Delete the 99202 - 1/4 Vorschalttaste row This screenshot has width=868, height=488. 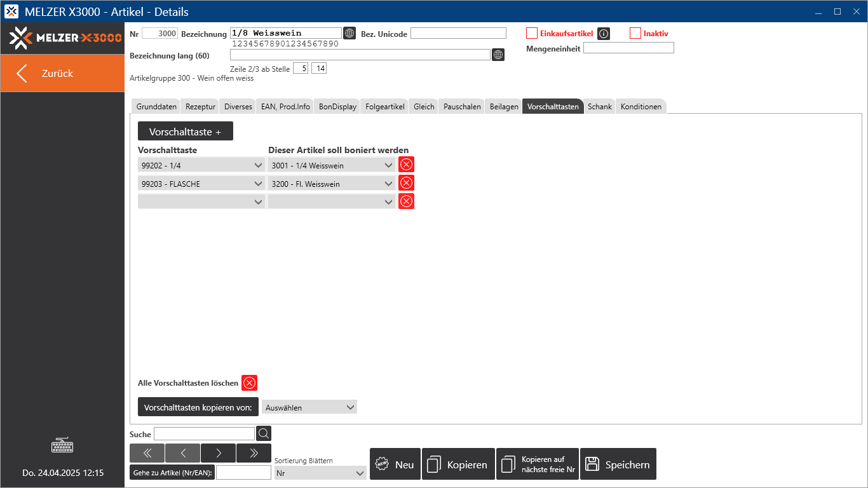click(406, 165)
